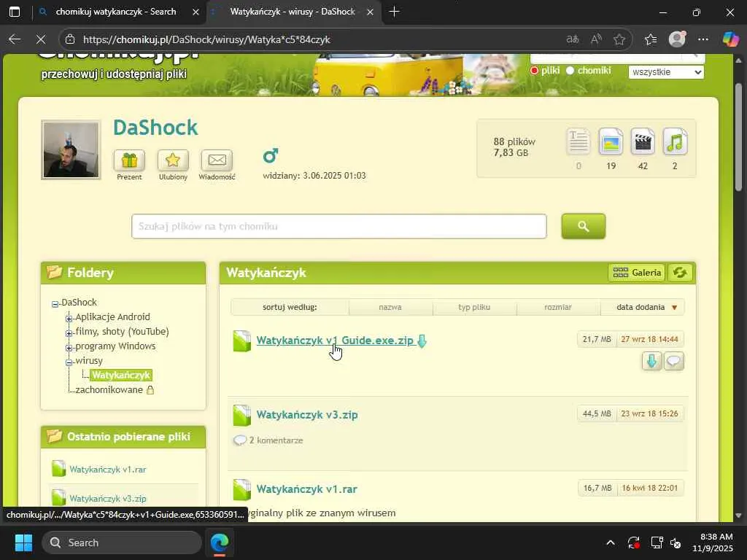The image size is (747, 560).
Task: Click the page vertical scrollbar thumb
Action: coord(738,138)
